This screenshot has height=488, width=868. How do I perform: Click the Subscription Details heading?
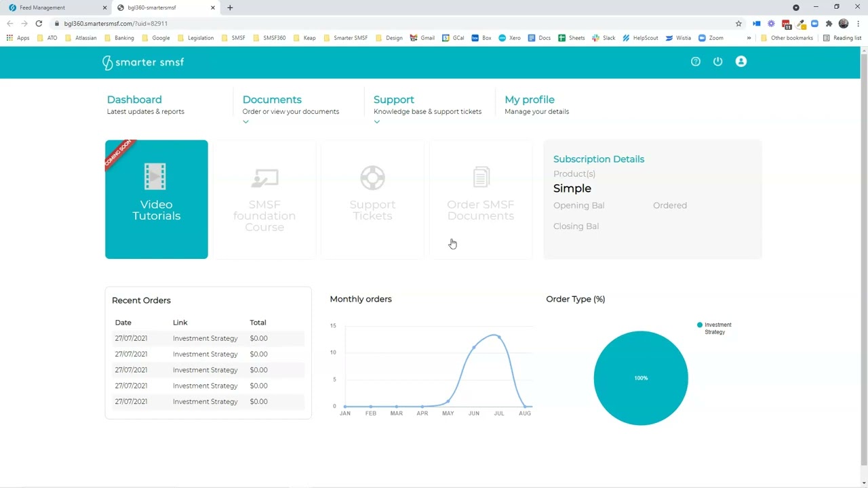[599, 159]
